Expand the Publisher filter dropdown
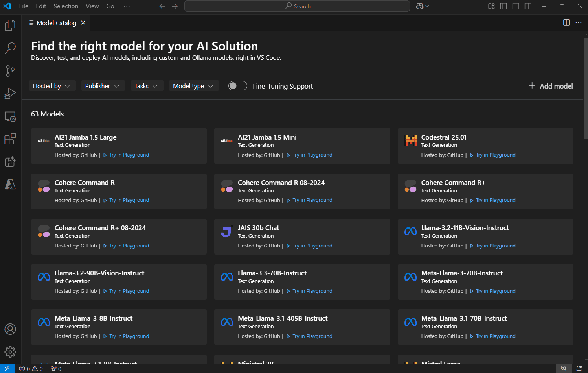The height and width of the screenshot is (373, 588). (103, 86)
